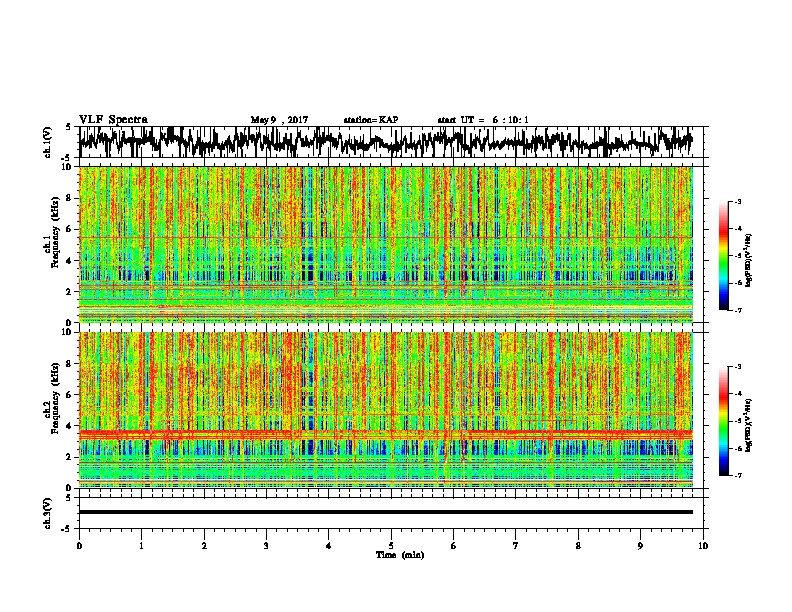Click the "1" tick on the time axis
This screenshot has height=612, width=792.
click(x=141, y=546)
